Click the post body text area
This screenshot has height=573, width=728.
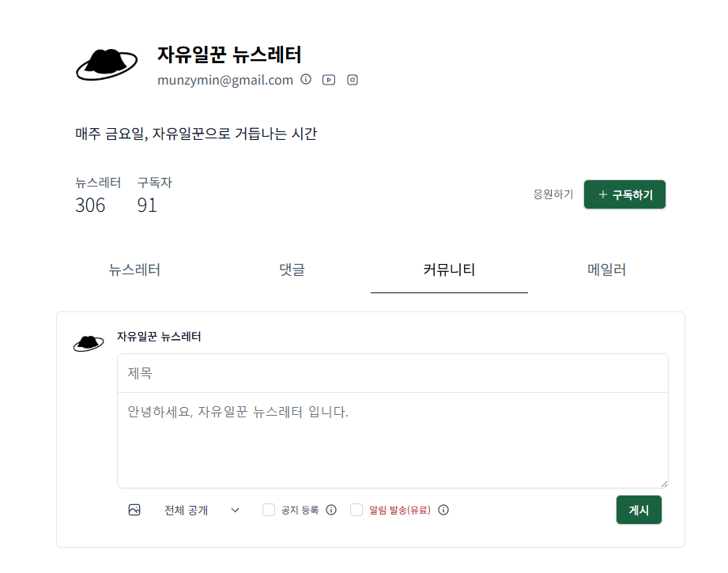[393, 439]
